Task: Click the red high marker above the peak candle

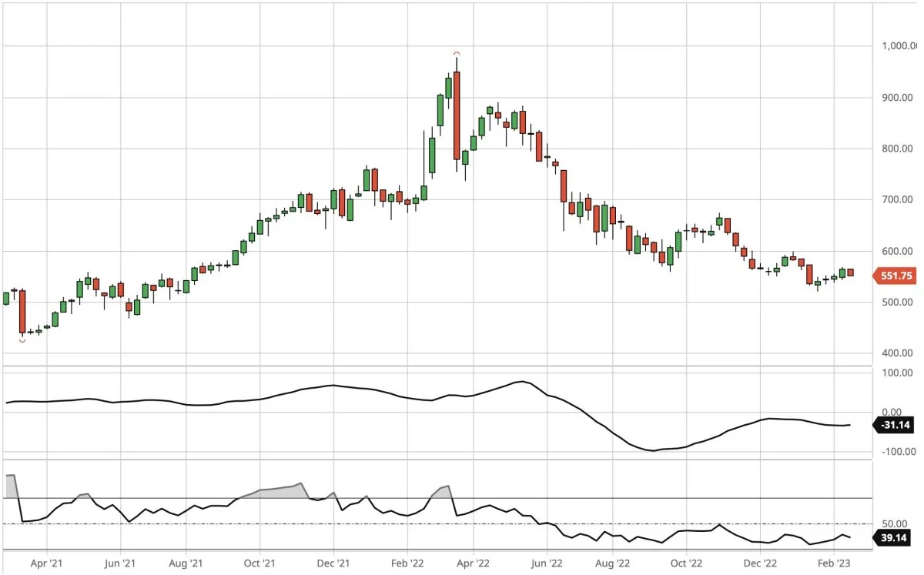Action: 457,54
